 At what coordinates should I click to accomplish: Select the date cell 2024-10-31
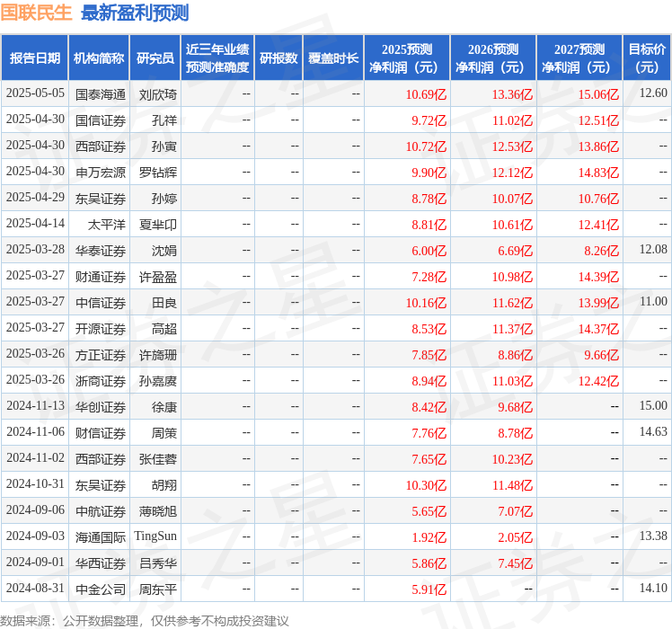35,484
